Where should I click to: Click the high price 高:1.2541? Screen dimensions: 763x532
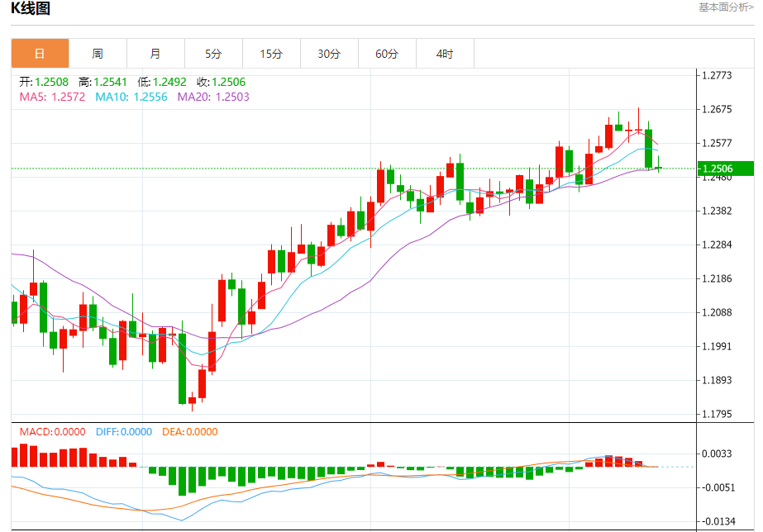[103, 82]
